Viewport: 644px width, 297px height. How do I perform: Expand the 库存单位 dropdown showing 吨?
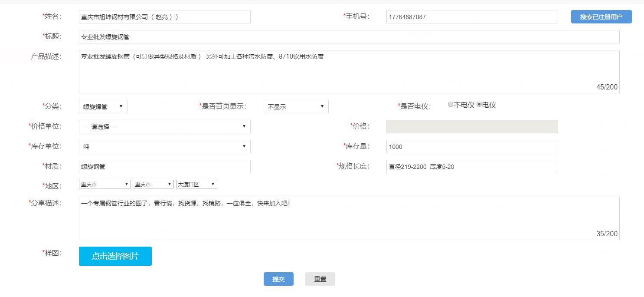[x=164, y=146]
